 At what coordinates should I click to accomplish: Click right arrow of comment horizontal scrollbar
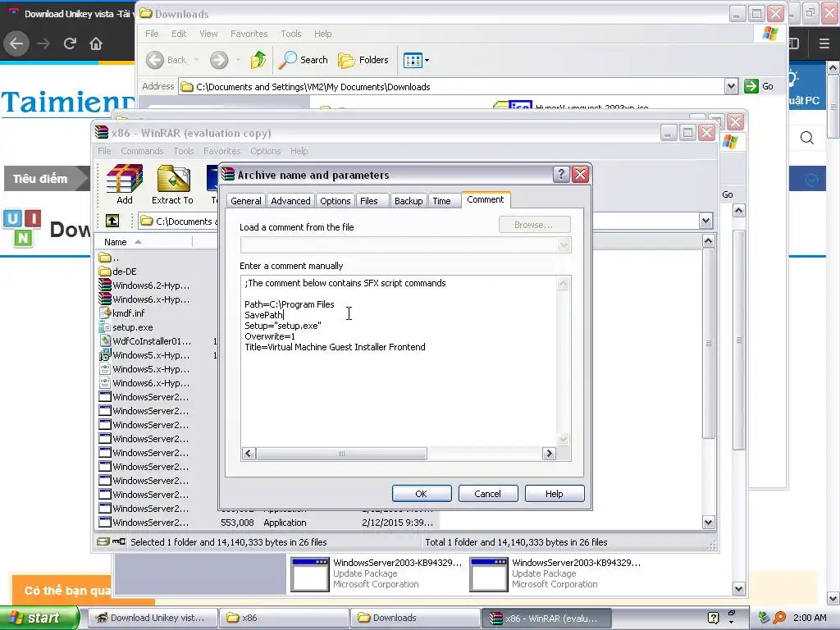tap(549, 454)
